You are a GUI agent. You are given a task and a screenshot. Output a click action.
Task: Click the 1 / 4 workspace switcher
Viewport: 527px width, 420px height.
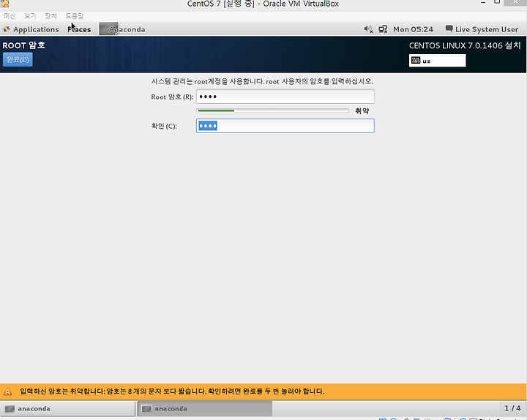512,408
